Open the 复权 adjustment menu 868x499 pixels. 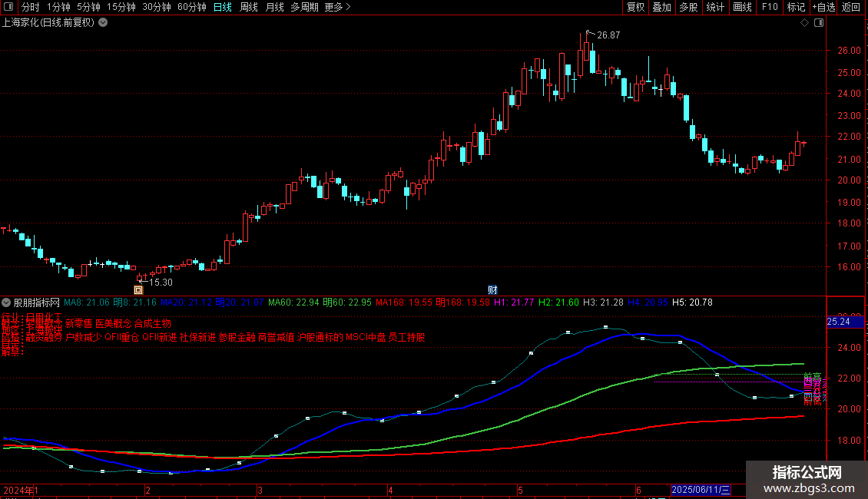click(635, 7)
